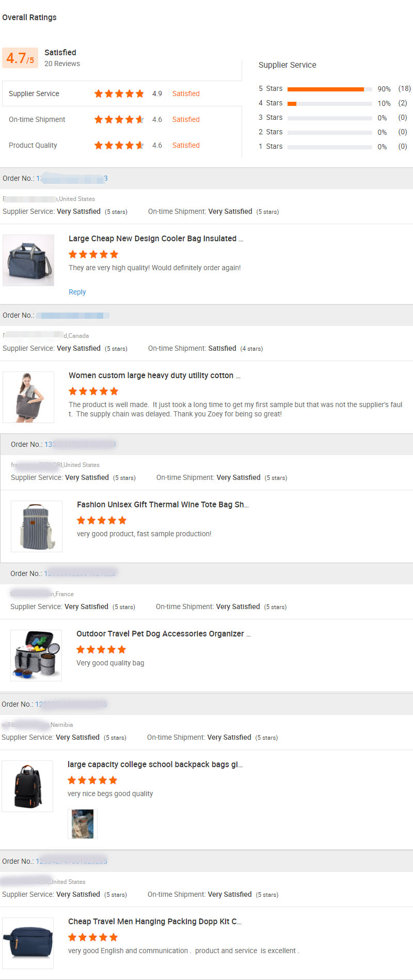Open the wine tote bag product image
Image resolution: width=413 pixels, height=980 pixels.
click(37, 526)
